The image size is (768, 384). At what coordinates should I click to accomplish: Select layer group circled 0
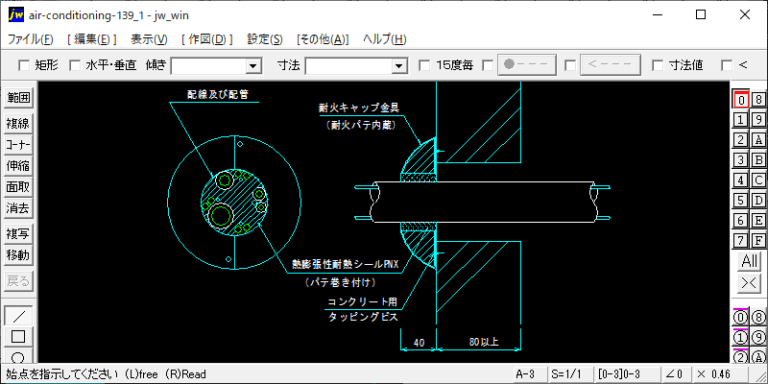(x=741, y=317)
